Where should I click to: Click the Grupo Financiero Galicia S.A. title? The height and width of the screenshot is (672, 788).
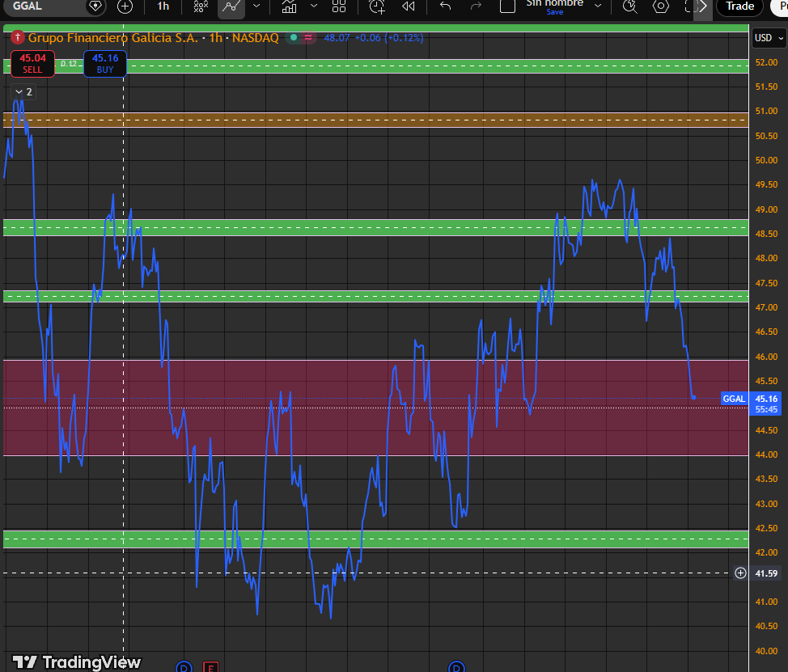coord(113,38)
